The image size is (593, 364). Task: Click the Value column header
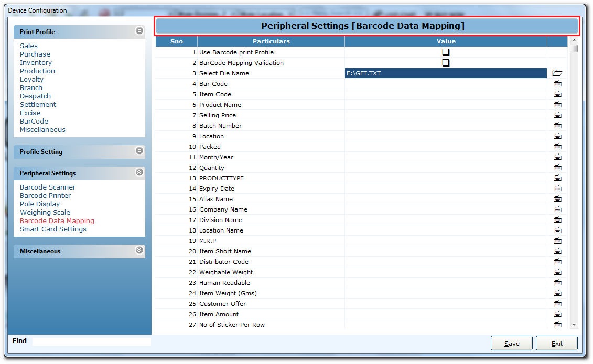pos(446,41)
